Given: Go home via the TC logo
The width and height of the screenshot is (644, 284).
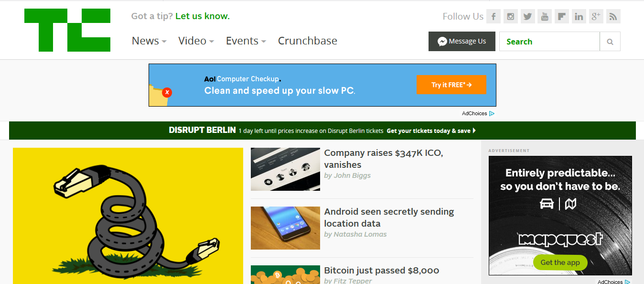Looking at the screenshot, I should (67, 30).
